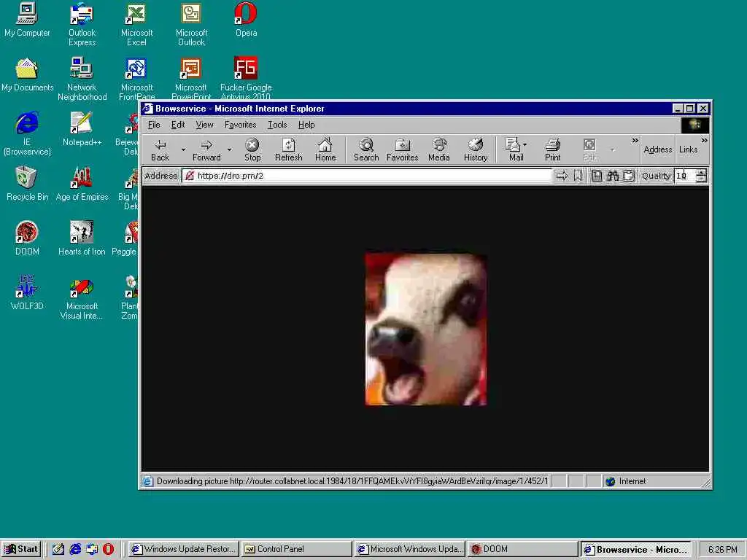747x560 pixels.
Task: Open My Computer desktop icon
Action: [27, 20]
